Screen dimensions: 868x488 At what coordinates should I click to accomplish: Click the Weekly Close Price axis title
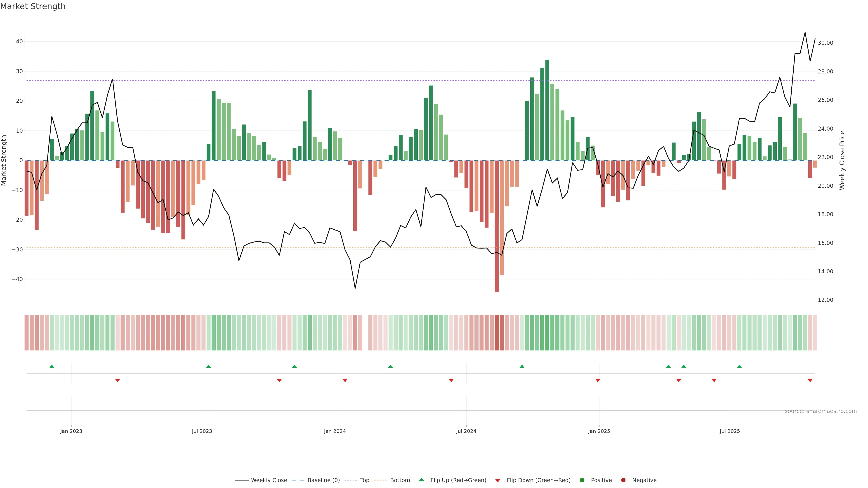[x=842, y=160]
